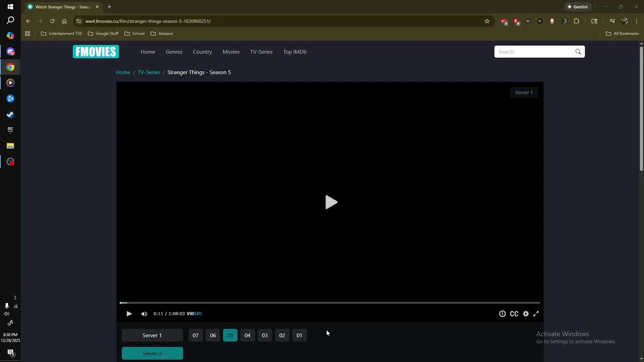The height and width of the screenshot is (362, 644).
Task: Reload the page
Action: pos(52,21)
